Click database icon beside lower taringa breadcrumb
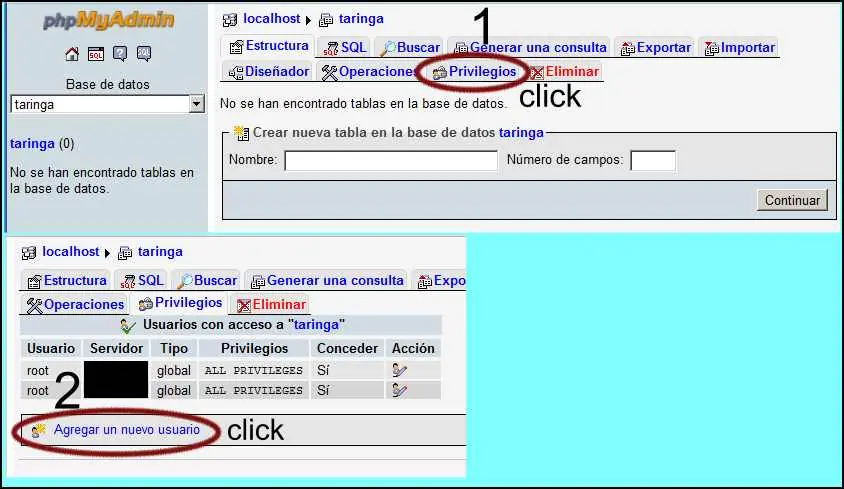 (x=125, y=253)
